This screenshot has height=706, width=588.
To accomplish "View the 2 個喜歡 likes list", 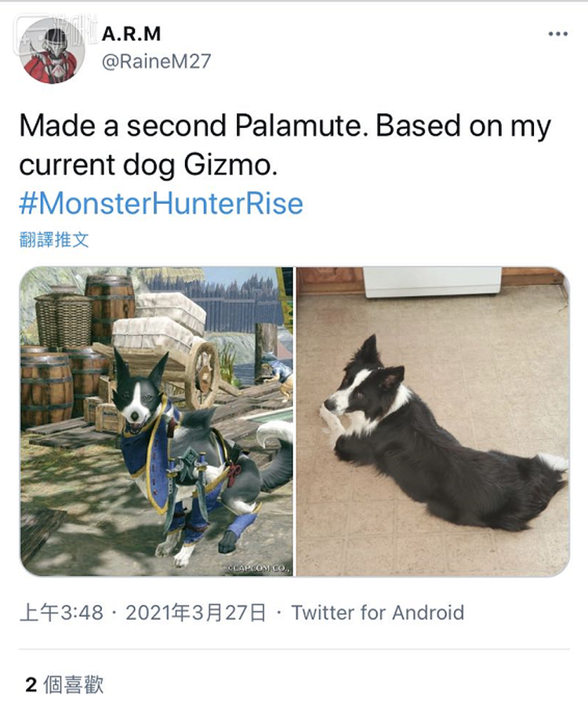I will pos(64,685).
